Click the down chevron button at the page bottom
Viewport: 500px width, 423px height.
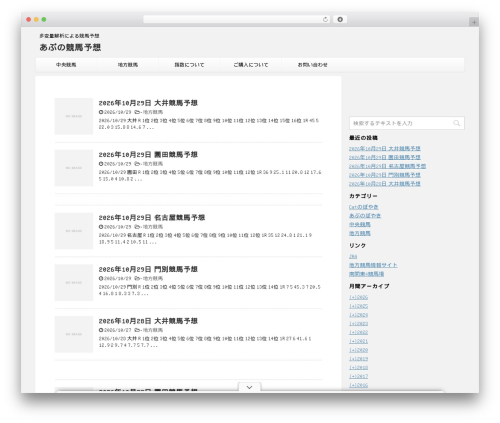[249, 387]
